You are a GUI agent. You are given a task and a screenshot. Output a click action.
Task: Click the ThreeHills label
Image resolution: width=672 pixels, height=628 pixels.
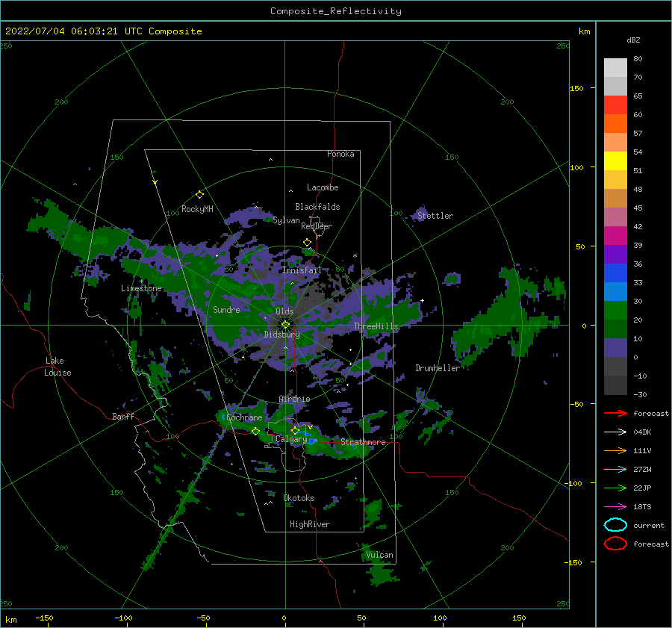click(376, 326)
